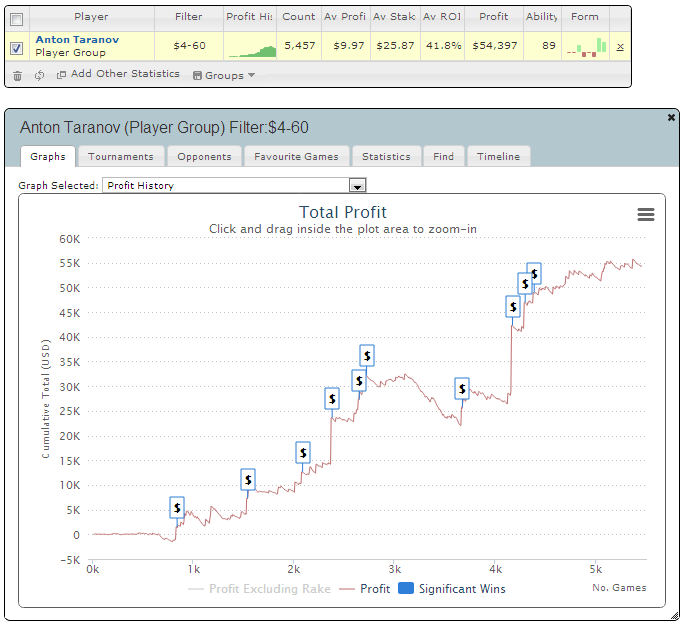Click the trash delete icon

pos(17,75)
